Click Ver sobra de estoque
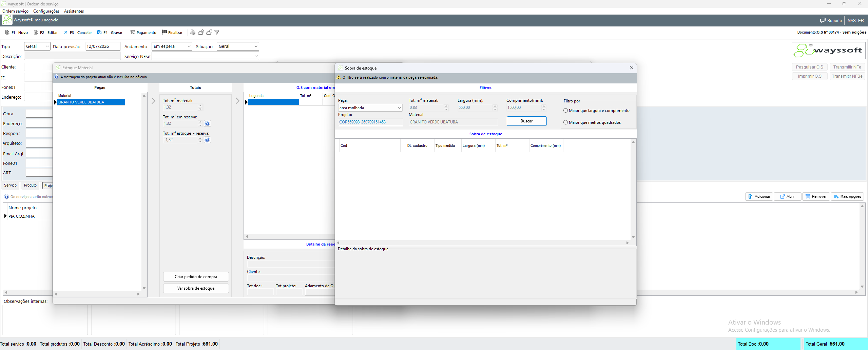 tap(196, 288)
